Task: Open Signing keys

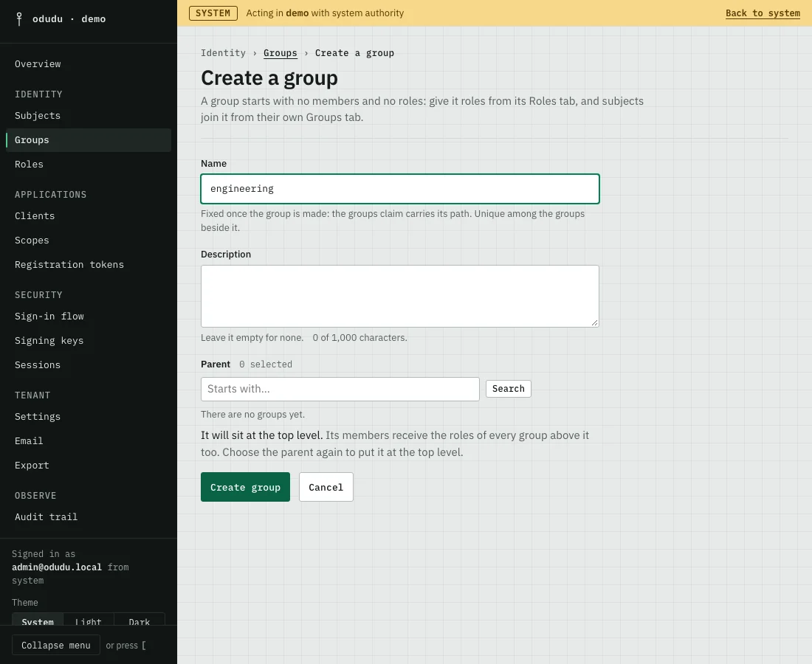Action: pos(89,341)
